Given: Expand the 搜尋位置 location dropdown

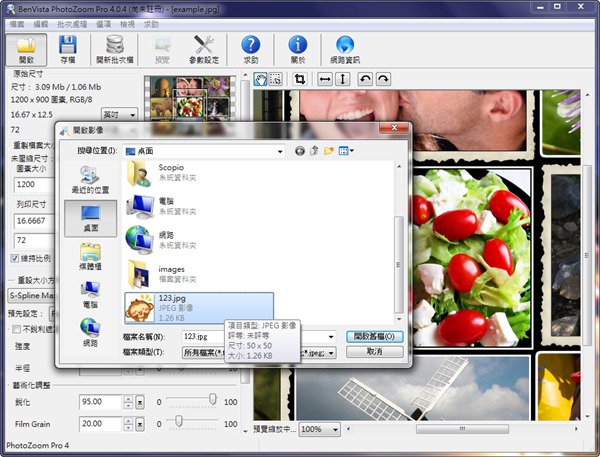Looking at the screenshot, I should click(280, 152).
